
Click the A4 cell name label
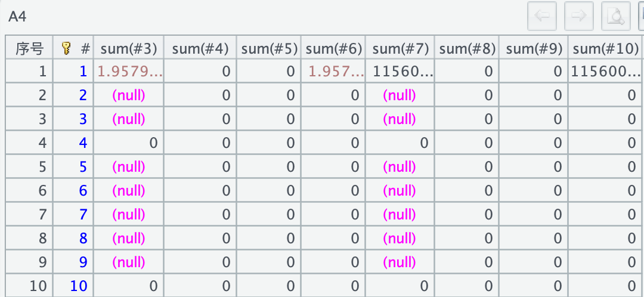tap(17, 17)
